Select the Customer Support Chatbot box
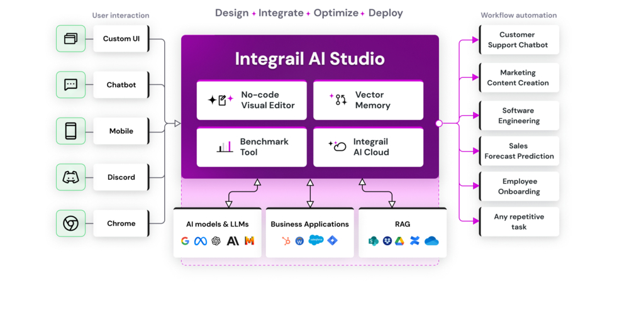This screenshot has width=644, height=322. 519,40
